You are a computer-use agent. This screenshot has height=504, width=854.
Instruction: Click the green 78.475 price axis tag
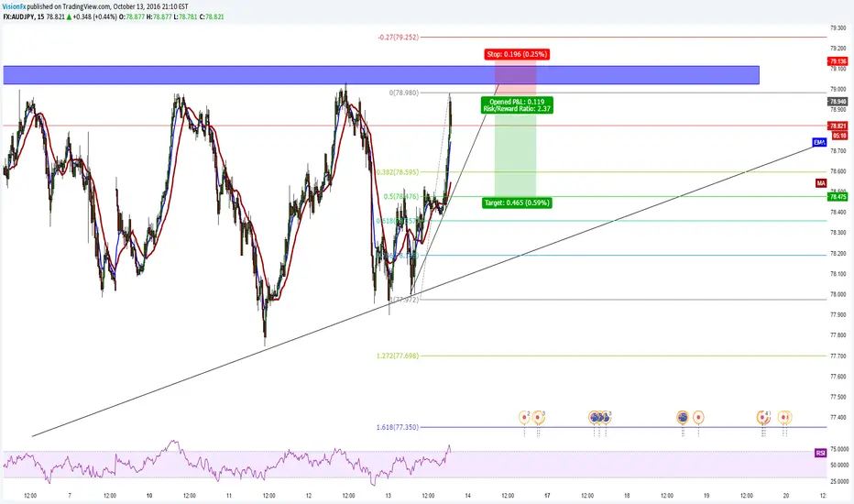click(x=838, y=197)
